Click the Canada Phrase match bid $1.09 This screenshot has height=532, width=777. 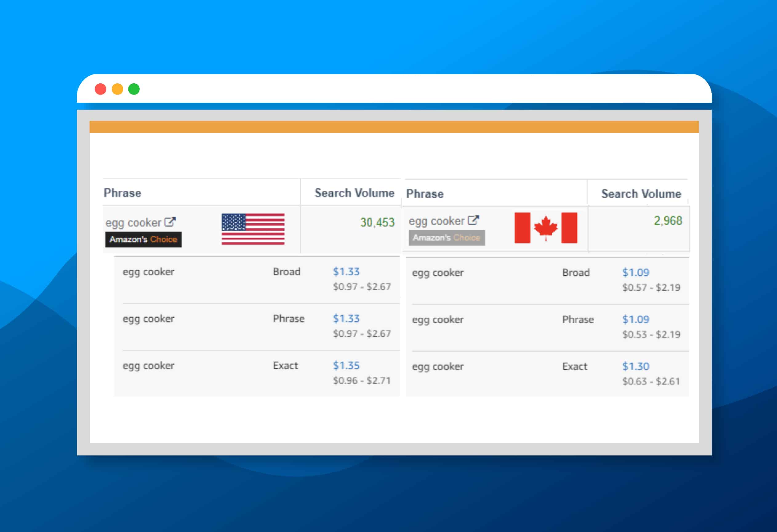click(635, 320)
